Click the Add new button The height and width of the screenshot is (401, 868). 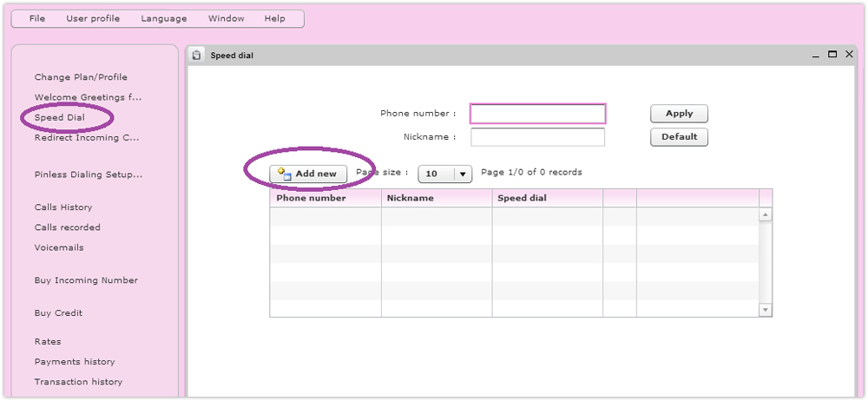(308, 174)
